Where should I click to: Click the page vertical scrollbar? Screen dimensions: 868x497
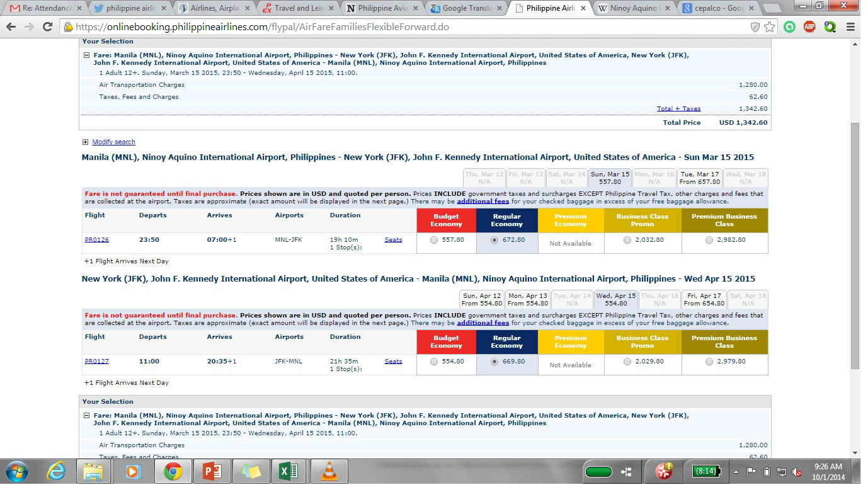(855, 246)
